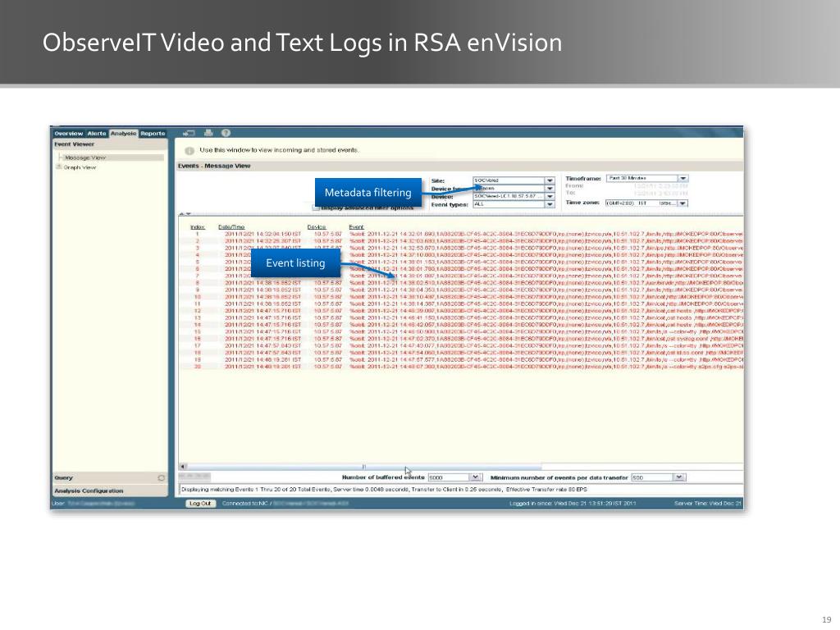This screenshot has height=630, width=840.
Task: Select event row with index 10
Action: coord(461,297)
